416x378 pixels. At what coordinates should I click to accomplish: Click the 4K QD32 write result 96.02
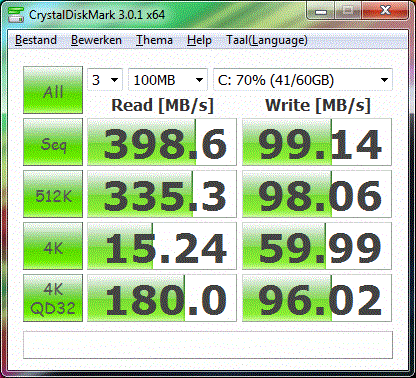[317, 298]
